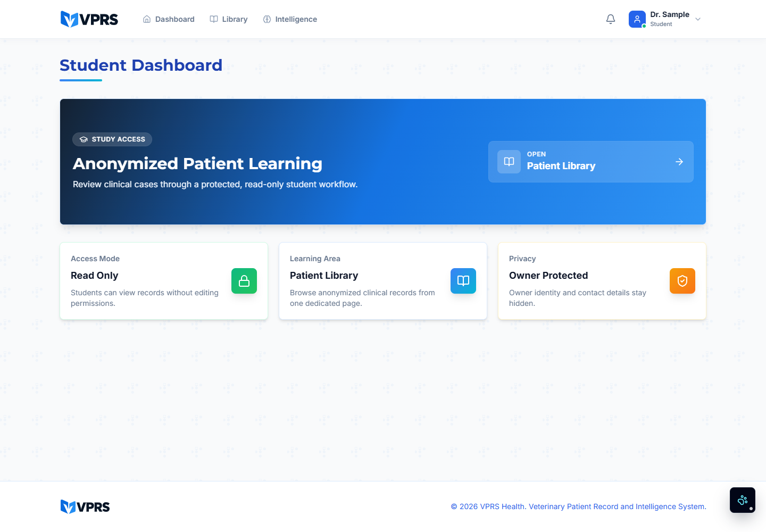Click the 'Access Mode' label
The width and height of the screenshot is (766, 532).
95,259
